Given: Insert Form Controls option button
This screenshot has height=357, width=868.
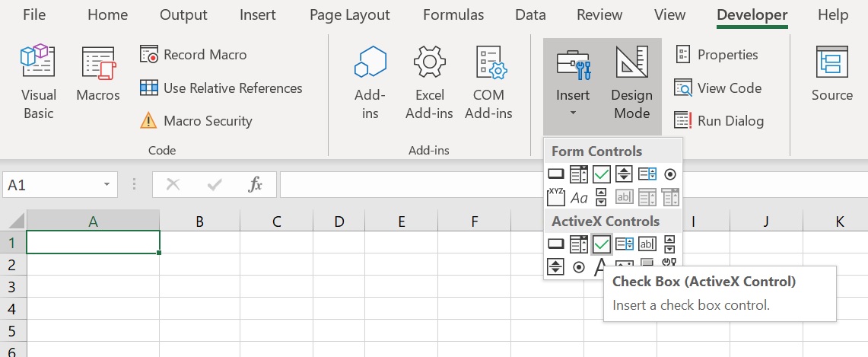Looking at the screenshot, I should [x=669, y=174].
